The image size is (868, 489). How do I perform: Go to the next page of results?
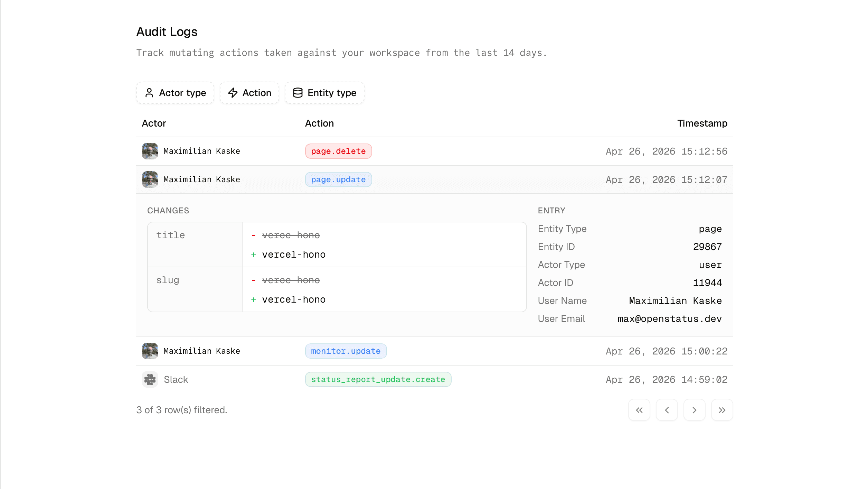coord(695,410)
